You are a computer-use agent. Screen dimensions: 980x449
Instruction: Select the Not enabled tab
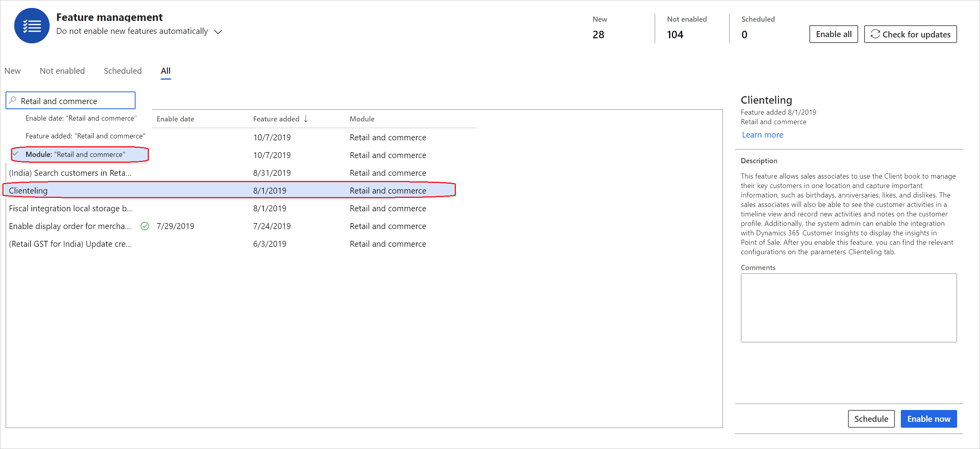click(x=62, y=70)
